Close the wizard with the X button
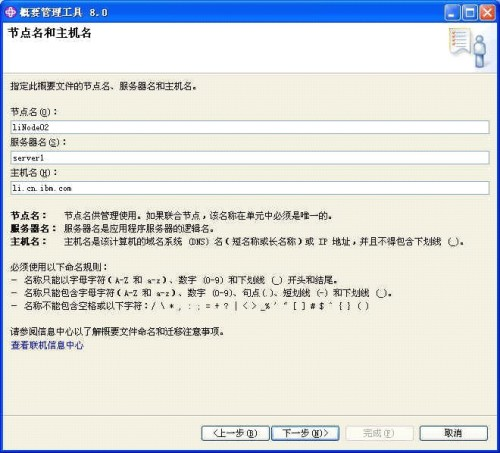This screenshot has width=500, height=453. pyautogui.click(x=487, y=13)
